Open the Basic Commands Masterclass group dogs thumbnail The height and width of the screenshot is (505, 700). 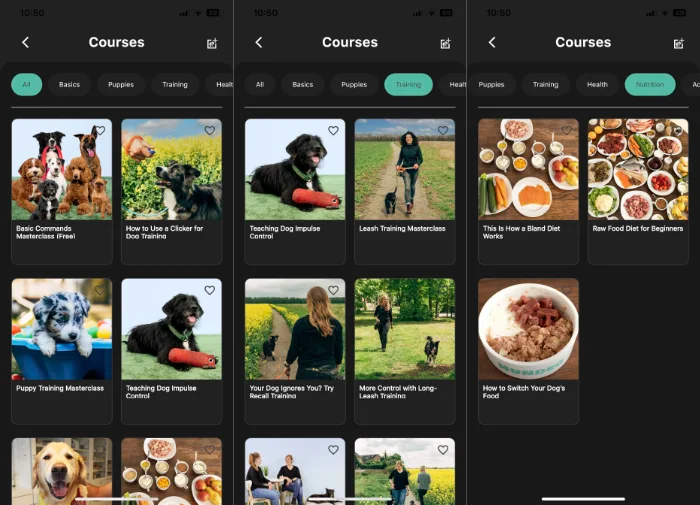point(62,169)
